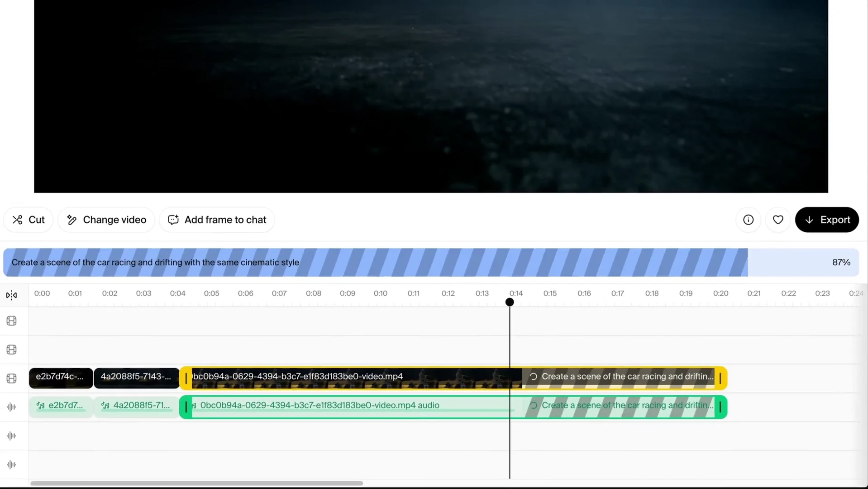Viewport: 868px width, 489px height.
Task: Select the third video track icon
Action: click(x=12, y=378)
